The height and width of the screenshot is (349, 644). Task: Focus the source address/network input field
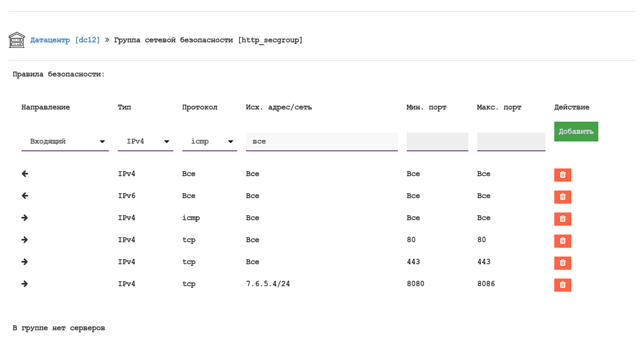321,141
